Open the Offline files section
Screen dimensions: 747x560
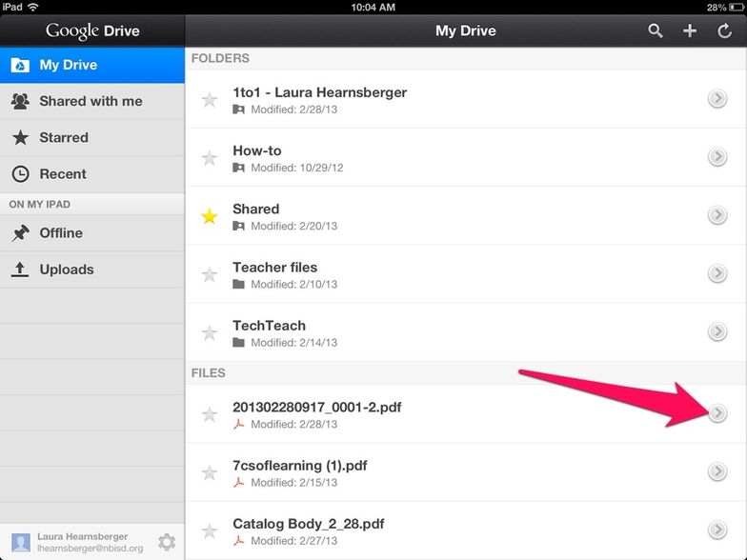61,233
